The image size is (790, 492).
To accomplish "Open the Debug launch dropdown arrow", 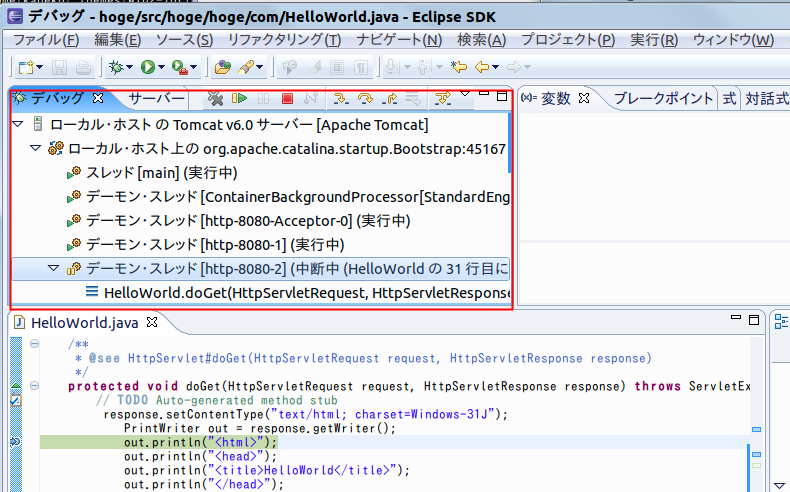I will point(129,67).
